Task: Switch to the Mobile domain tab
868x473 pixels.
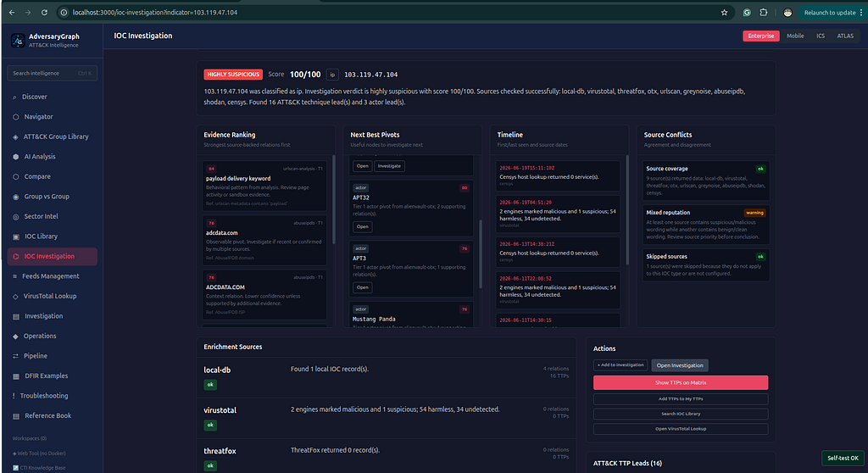Action: (795, 36)
